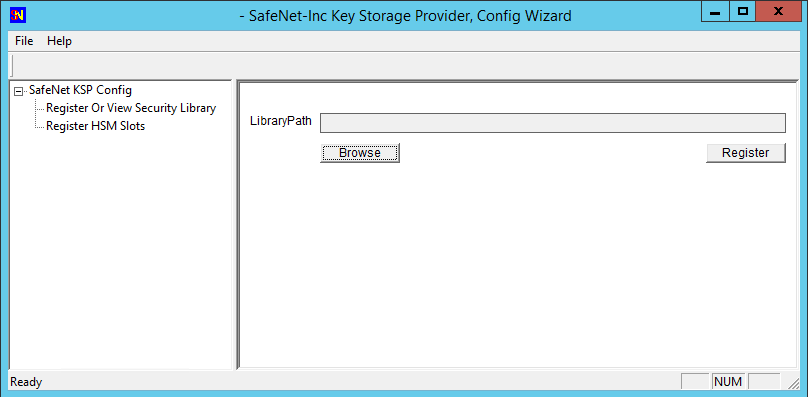
Task: Close the Config Wizard window
Action: click(x=779, y=11)
